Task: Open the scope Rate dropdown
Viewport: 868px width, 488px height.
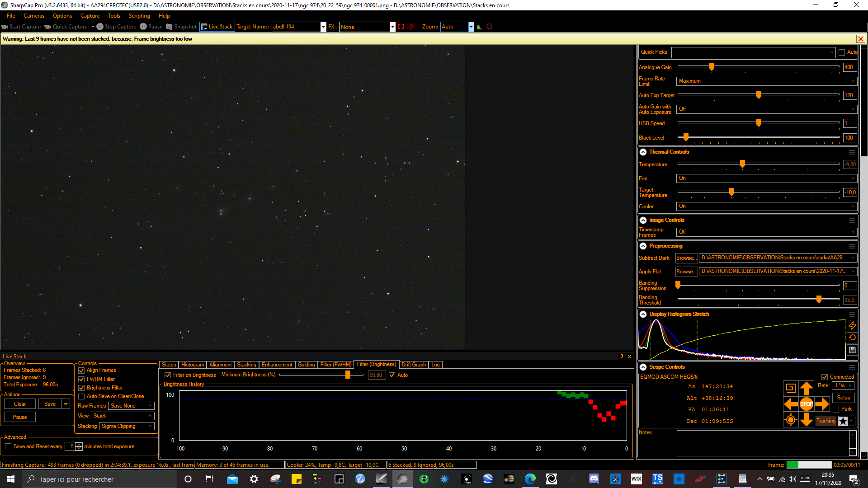Action: point(844,385)
